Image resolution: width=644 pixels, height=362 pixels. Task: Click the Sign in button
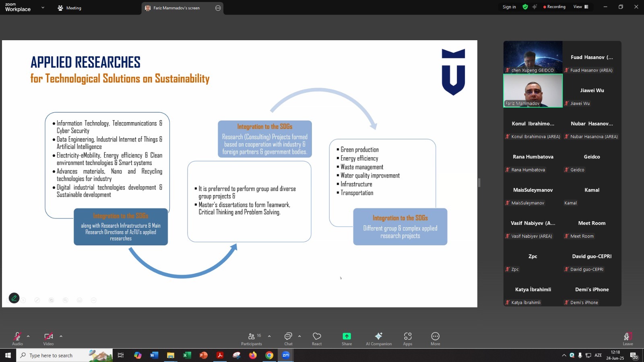509,7
